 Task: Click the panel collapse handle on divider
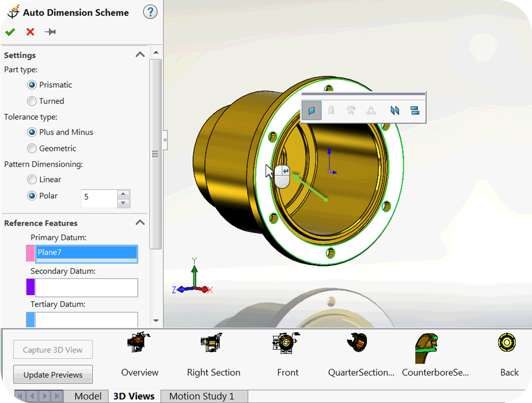pos(165,140)
